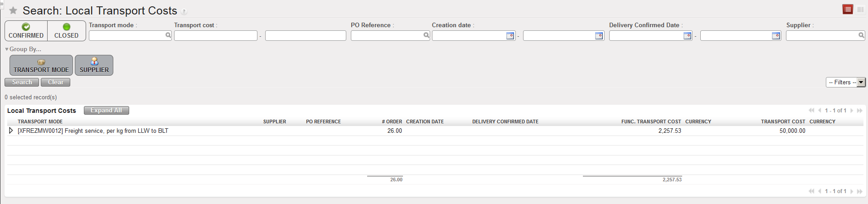
Task: Switch to list view red icon
Action: [848, 10]
